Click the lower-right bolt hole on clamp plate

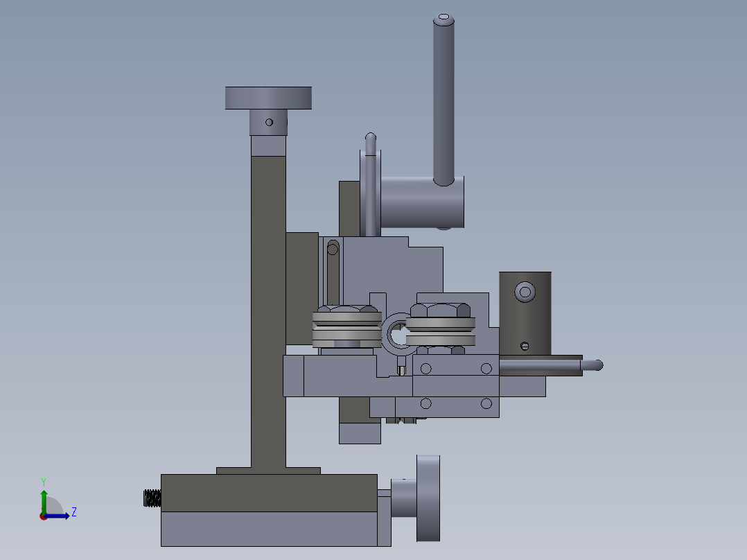click(486, 403)
